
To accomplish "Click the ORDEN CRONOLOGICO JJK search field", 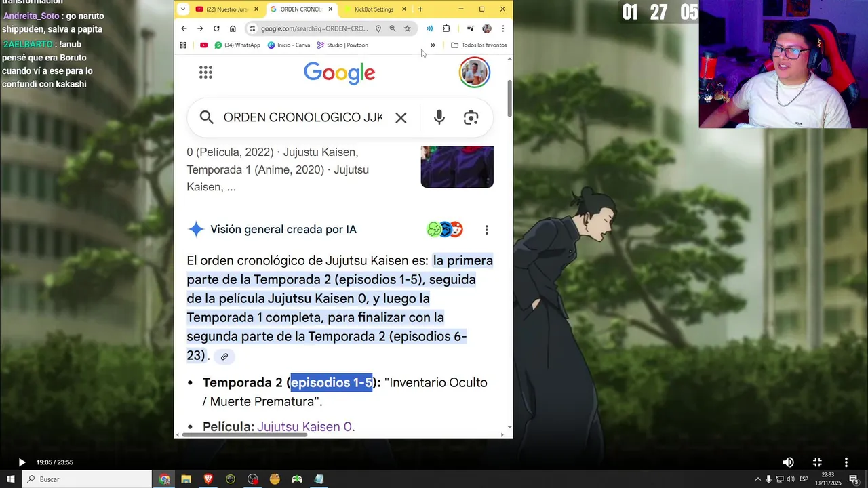I will pyautogui.click(x=302, y=117).
